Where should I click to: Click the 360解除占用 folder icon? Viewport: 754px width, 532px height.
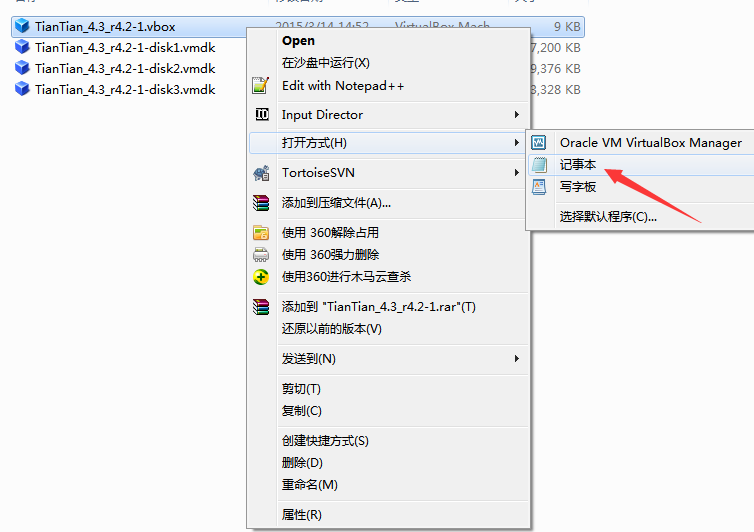pyautogui.click(x=261, y=233)
